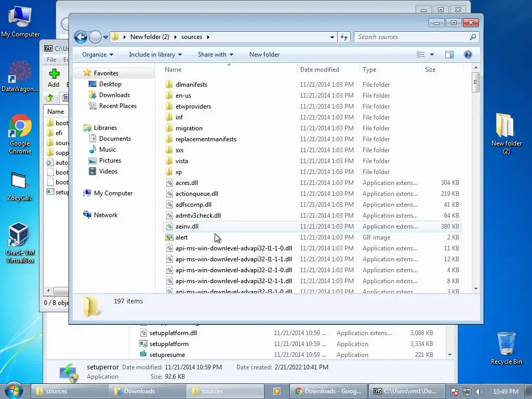The image size is (532, 399).
Task: Select setupplatform.dll in the background Explorer window
Action: tap(173, 333)
